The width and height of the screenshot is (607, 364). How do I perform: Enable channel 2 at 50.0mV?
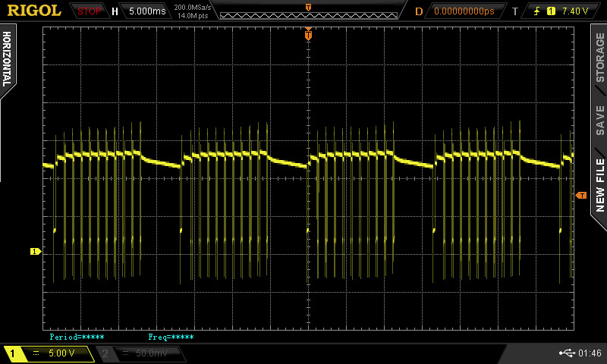pyautogui.click(x=141, y=353)
